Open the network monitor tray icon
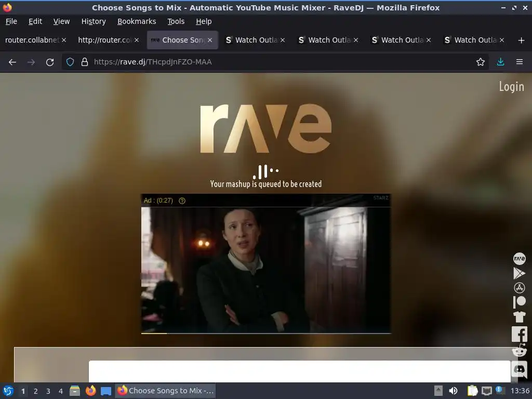532x399 pixels. tap(486, 391)
